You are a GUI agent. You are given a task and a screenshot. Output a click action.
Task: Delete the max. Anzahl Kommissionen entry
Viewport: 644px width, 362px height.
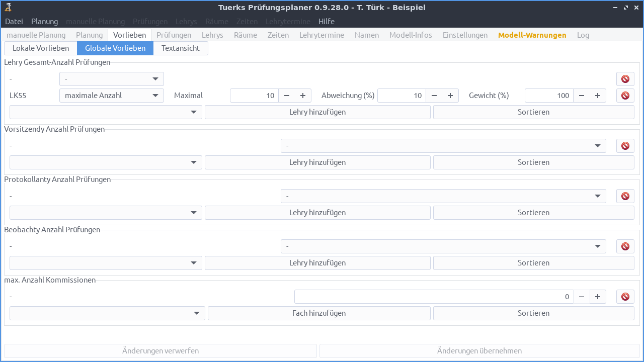pos(625,297)
